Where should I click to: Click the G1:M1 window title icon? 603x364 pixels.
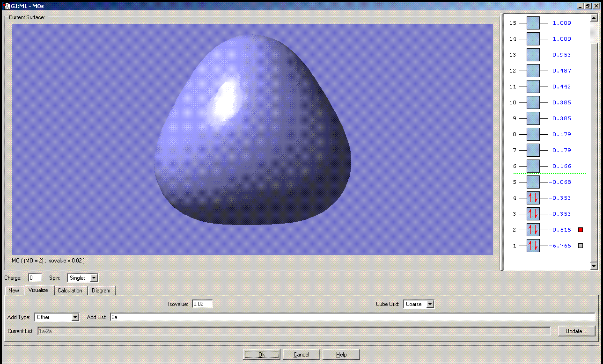tap(7, 6)
